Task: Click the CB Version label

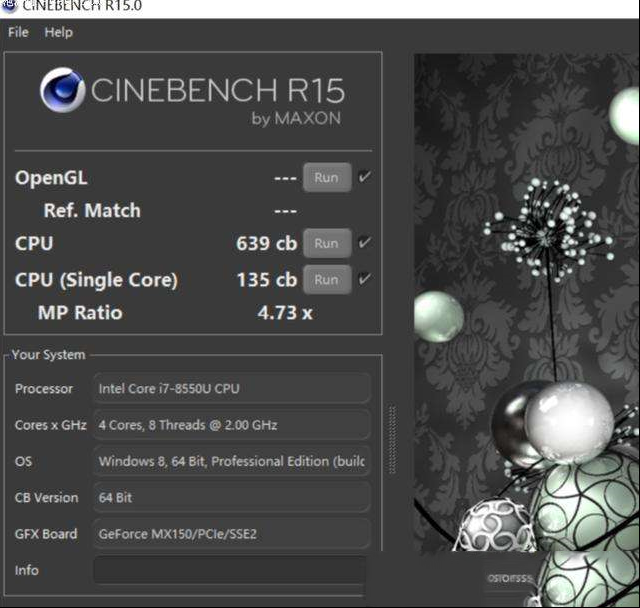Action: [46, 497]
